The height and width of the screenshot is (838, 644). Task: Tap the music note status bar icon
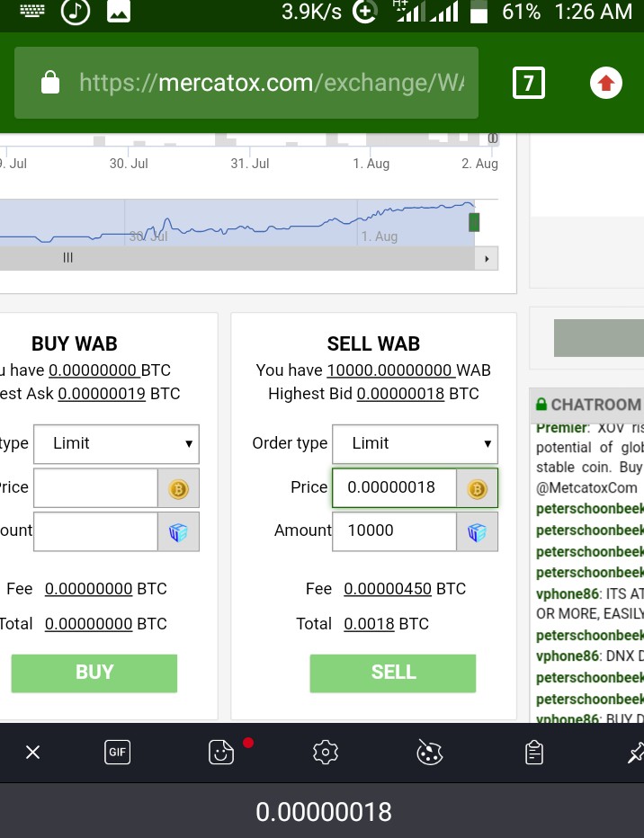pos(76,11)
